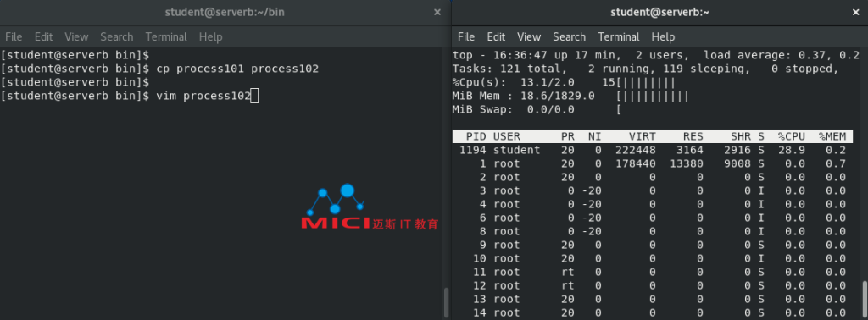
Task: Click title text 'student@serverb:~/bin'
Action: [224, 12]
